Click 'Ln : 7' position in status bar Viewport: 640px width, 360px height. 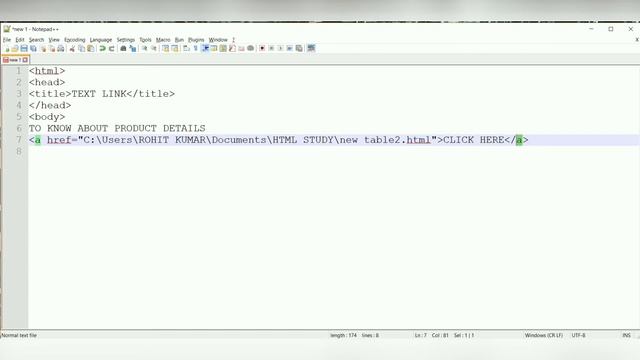[420, 335]
